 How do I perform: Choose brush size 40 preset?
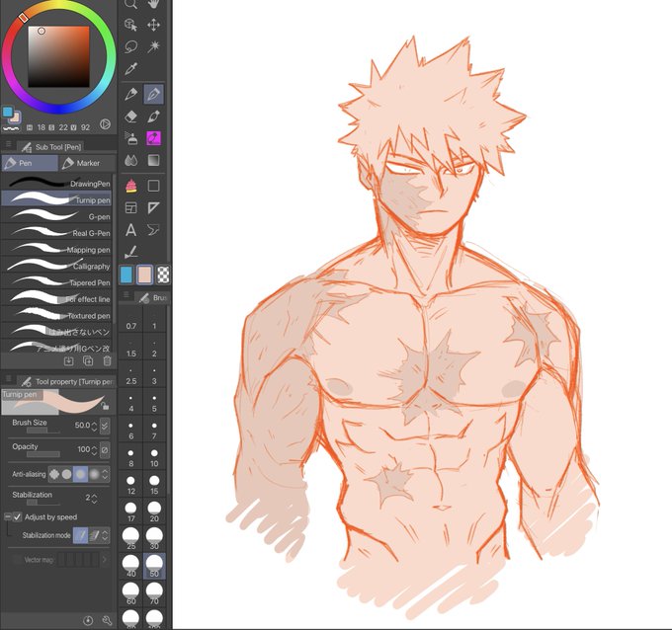[x=130, y=566]
